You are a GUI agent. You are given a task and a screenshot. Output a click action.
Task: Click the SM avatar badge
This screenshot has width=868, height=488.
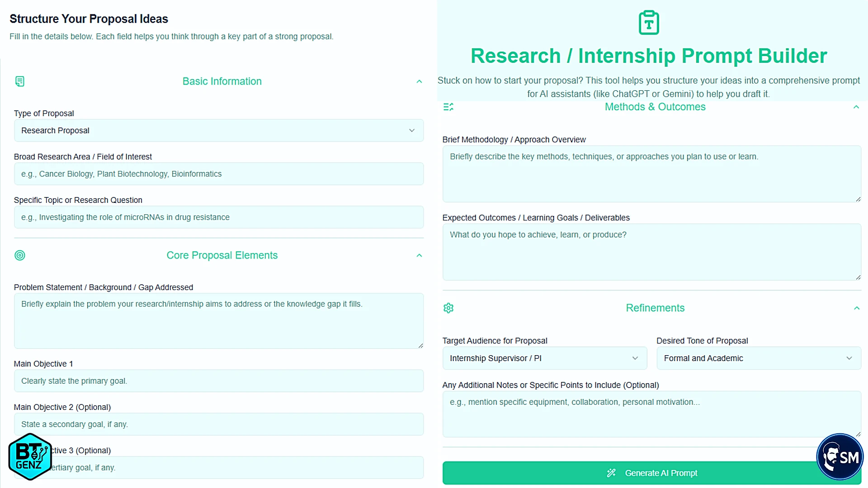(840, 456)
